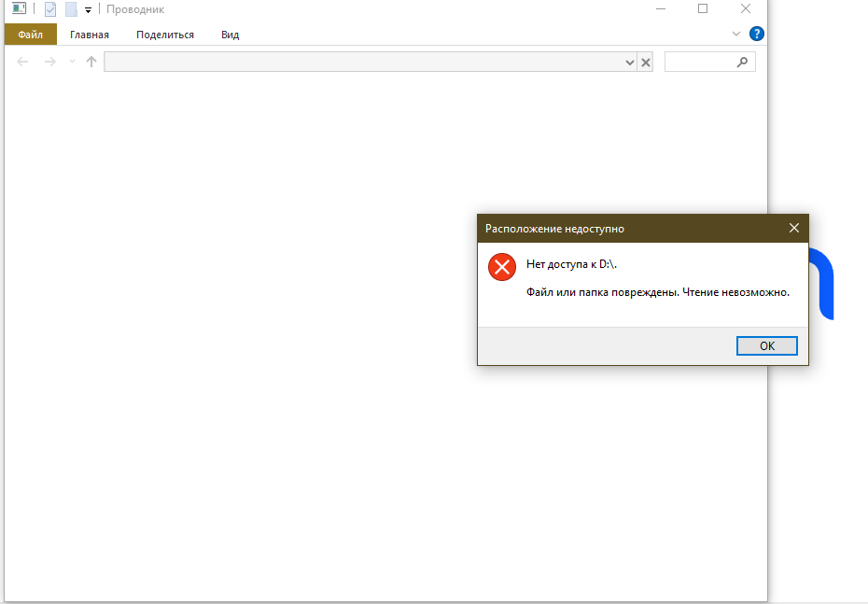Viewport: 868px width, 604px height.
Task: Select the Вид ribbon tab
Action: tap(230, 35)
